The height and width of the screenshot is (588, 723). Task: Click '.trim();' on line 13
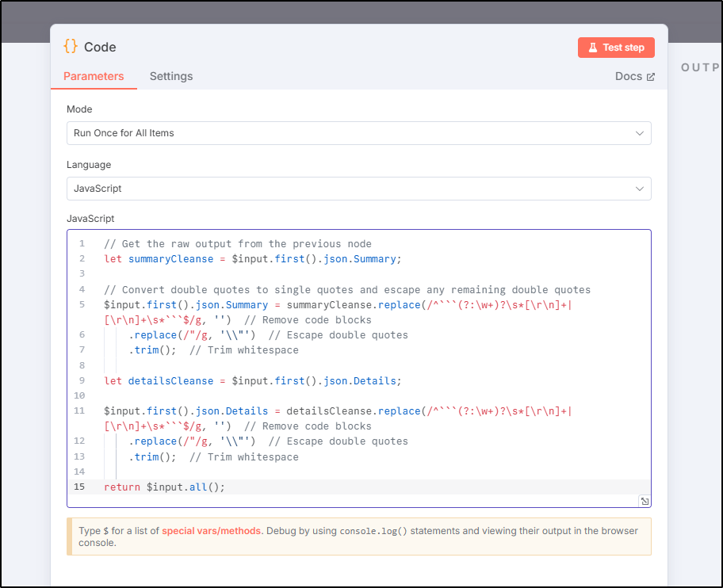click(152, 457)
